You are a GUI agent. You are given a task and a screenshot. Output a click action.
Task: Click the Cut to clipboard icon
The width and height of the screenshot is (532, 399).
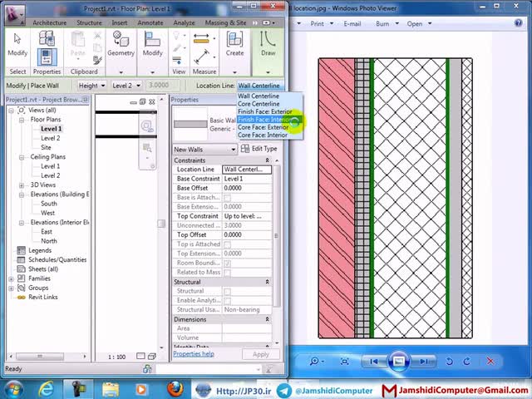coord(97,35)
